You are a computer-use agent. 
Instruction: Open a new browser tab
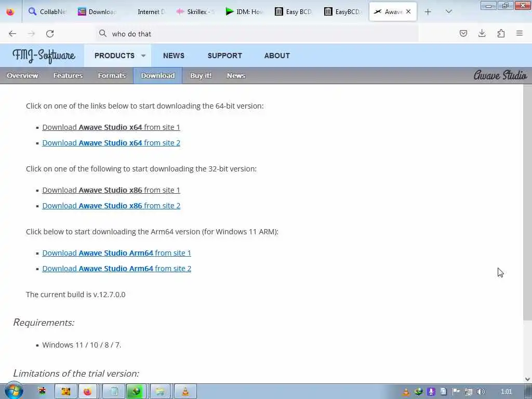pos(428,12)
